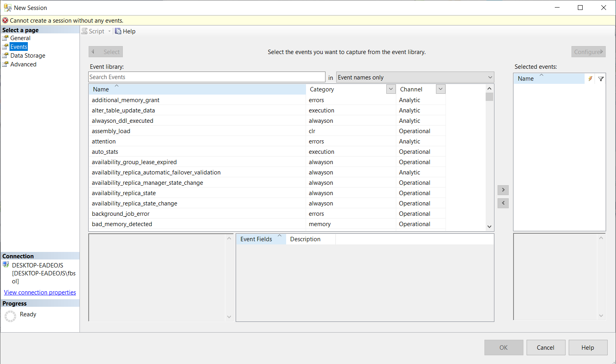Open the Advanced page
Screen dimensions: 616x364
coord(23,64)
